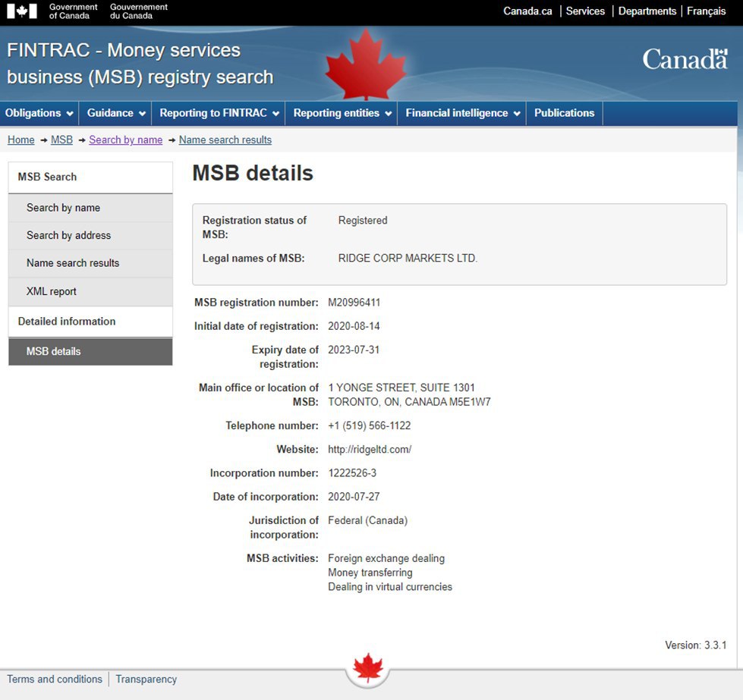743x700 pixels.
Task: Expand the Obligations dropdown menu
Action: click(39, 113)
